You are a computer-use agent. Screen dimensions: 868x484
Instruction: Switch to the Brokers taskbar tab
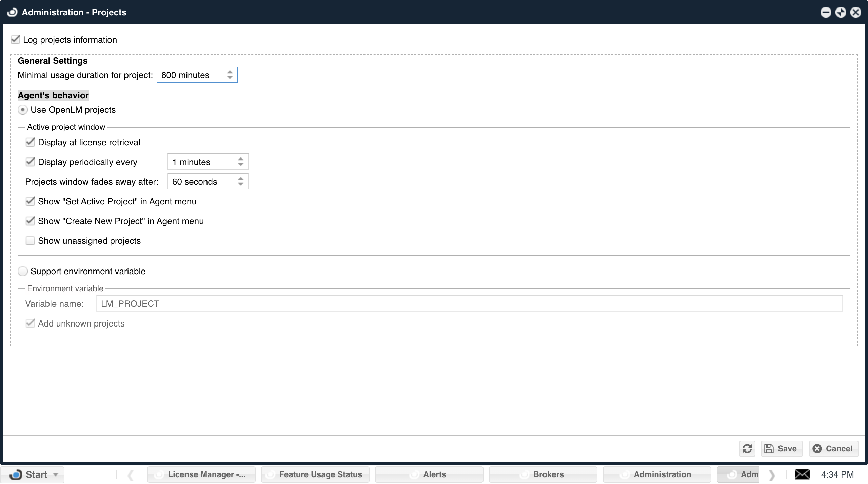[543, 474]
